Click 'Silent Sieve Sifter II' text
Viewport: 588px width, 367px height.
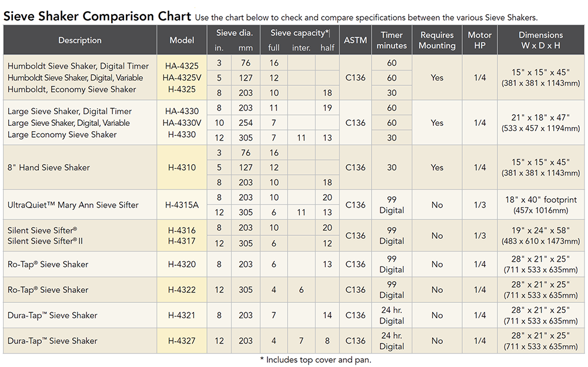click(x=45, y=241)
